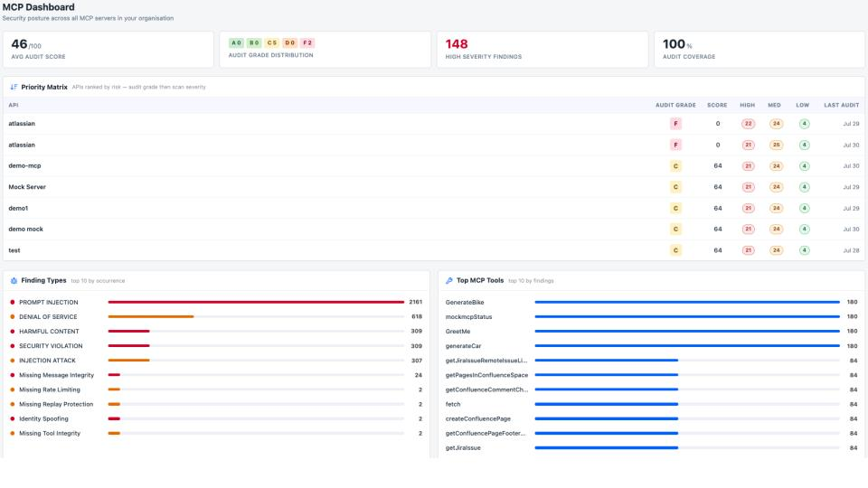Open the test API row

[434, 250]
